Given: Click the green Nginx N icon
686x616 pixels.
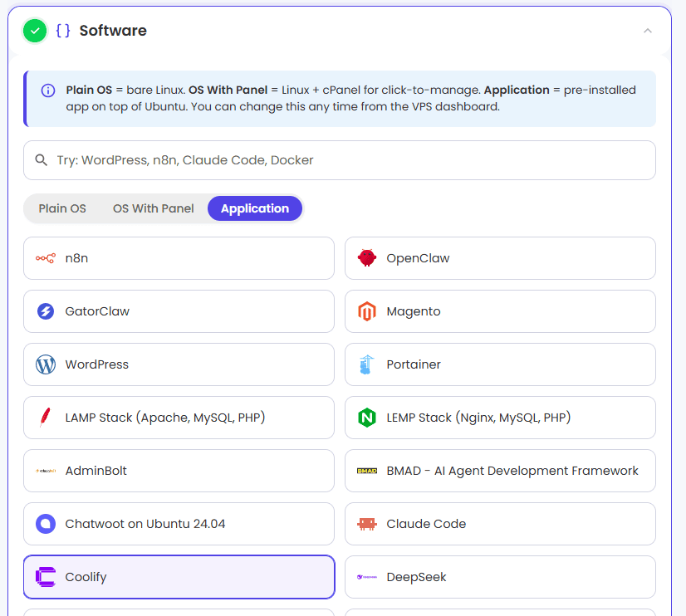Looking at the screenshot, I should [366, 418].
